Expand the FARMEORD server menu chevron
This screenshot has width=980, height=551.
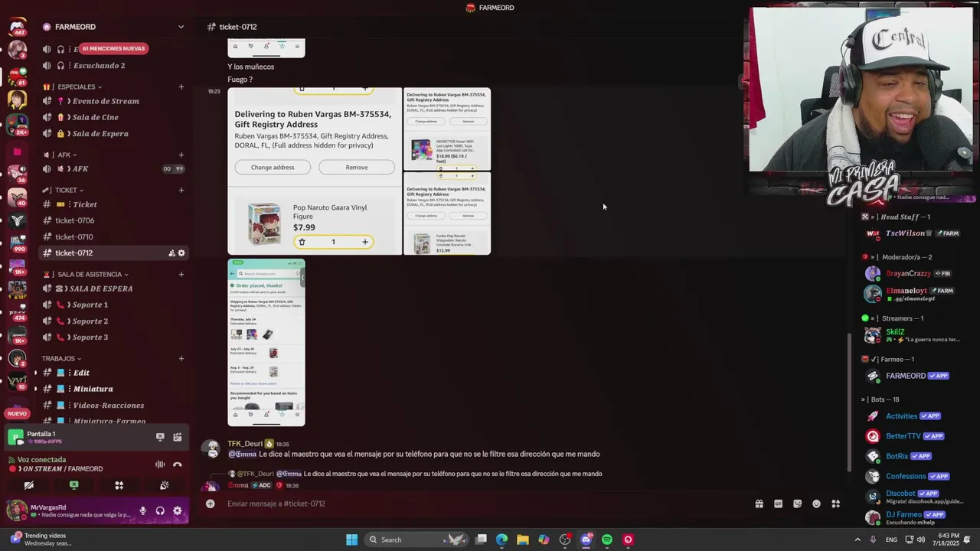[x=181, y=27]
